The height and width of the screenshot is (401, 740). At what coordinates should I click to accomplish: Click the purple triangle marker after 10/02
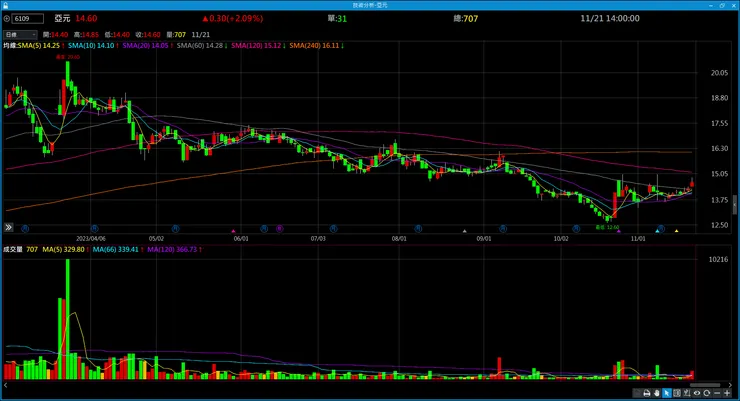[x=619, y=231]
